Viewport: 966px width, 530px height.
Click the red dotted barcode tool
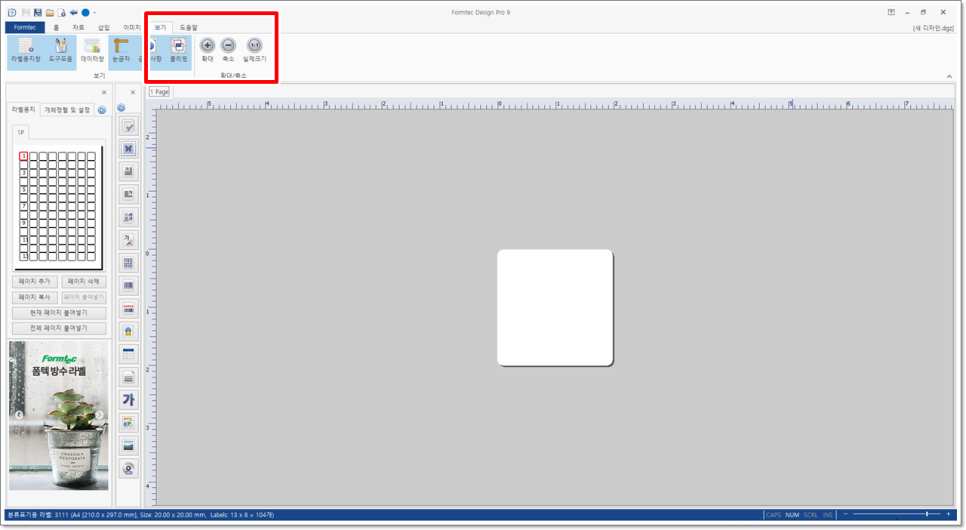pos(128,308)
